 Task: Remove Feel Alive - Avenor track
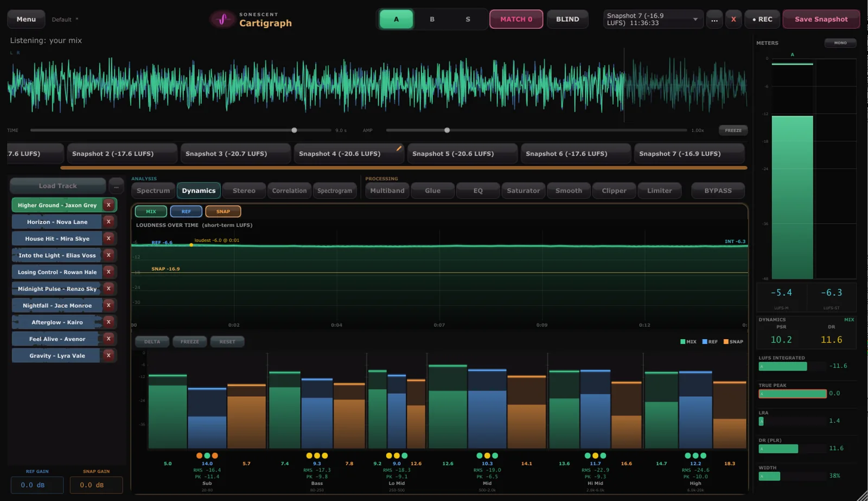(x=108, y=339)
